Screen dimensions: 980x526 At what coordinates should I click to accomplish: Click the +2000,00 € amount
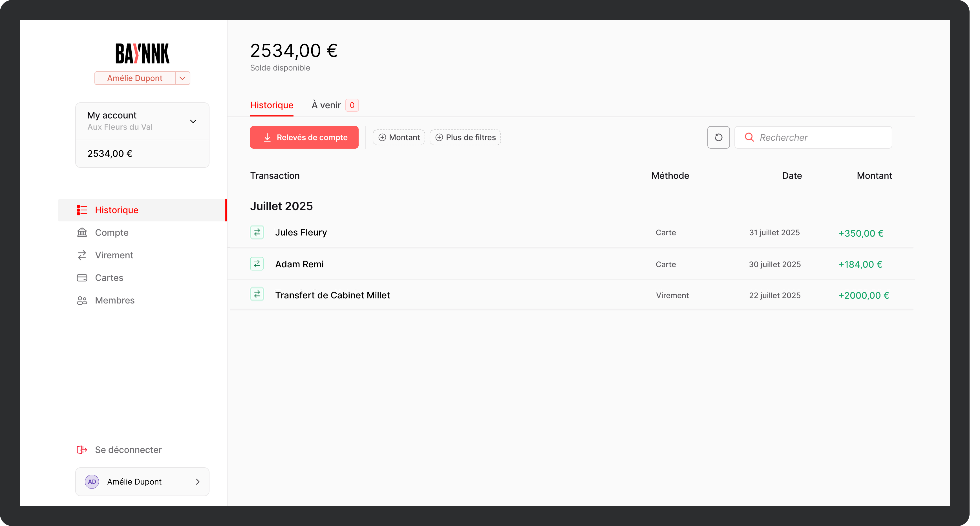864,295
